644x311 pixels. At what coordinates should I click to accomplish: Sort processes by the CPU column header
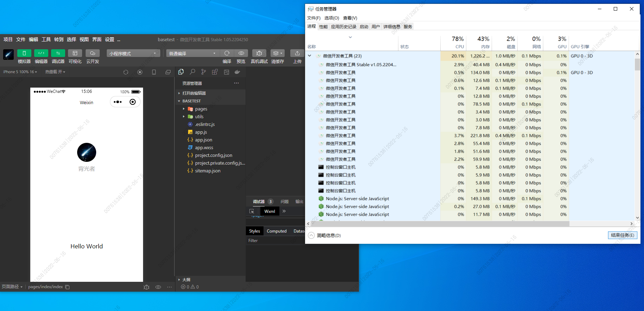tap(453, 42)
